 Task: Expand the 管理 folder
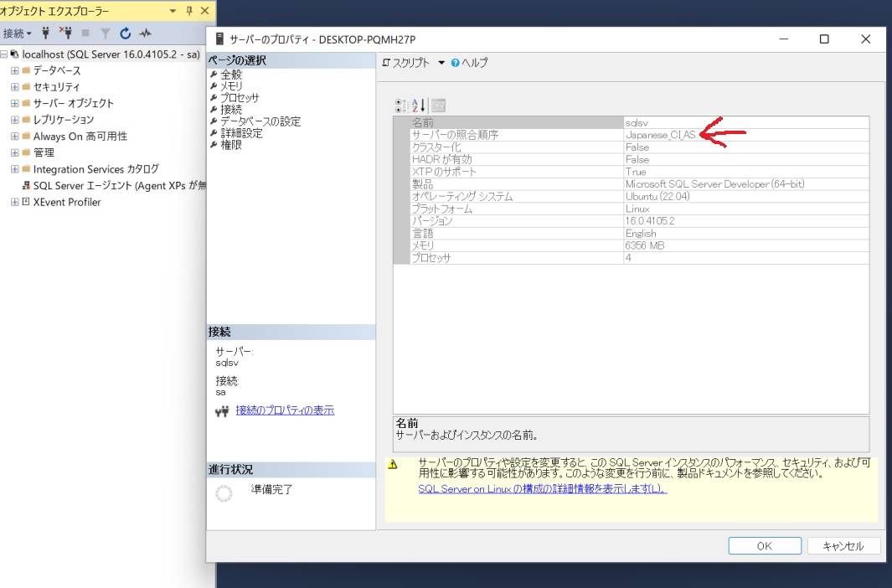(x=15, y=153)
